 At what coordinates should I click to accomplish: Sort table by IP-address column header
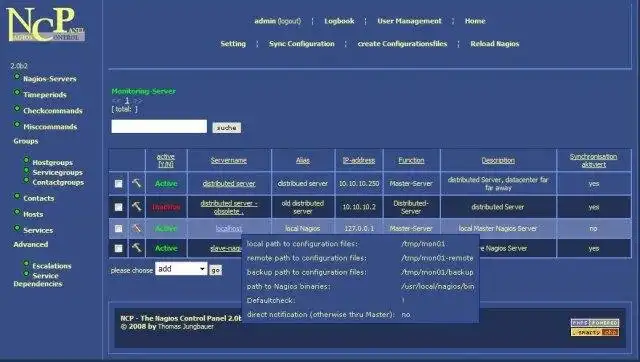pyautogui.click(x=359, y=160)
